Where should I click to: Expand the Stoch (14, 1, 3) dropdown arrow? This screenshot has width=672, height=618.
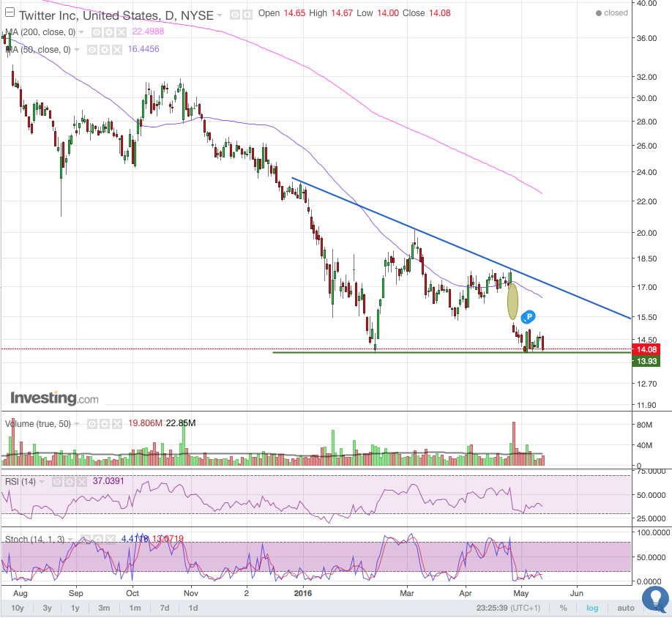pyautogui.click(x=70, y=539)
